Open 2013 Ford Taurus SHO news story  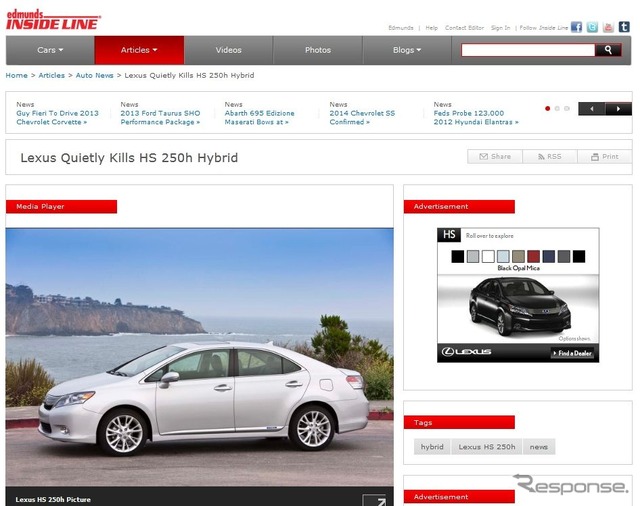[x=160, y=118]
